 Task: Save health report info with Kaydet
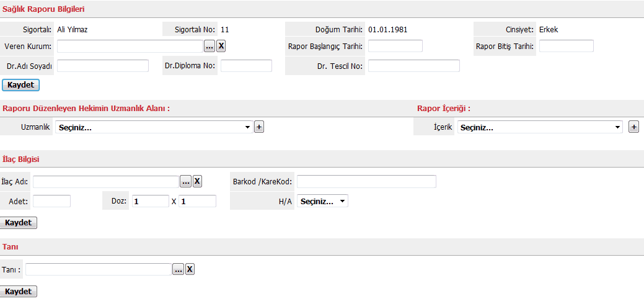click(21, 84)
